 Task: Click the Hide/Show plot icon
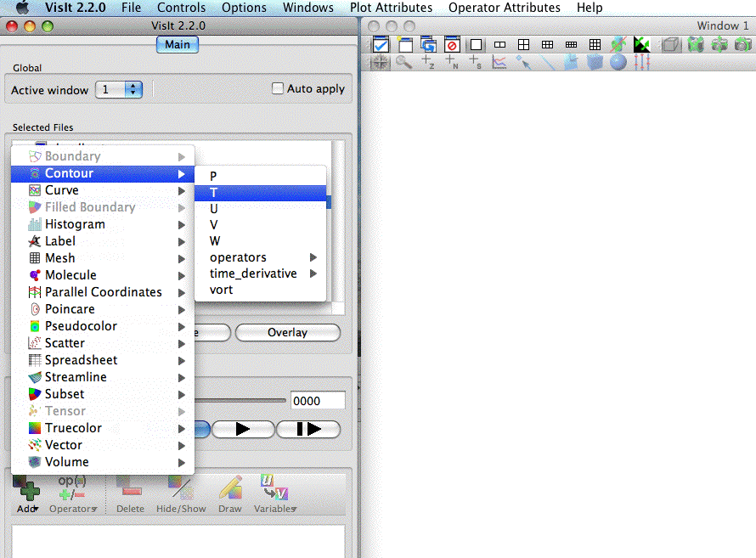pos(180,492)
